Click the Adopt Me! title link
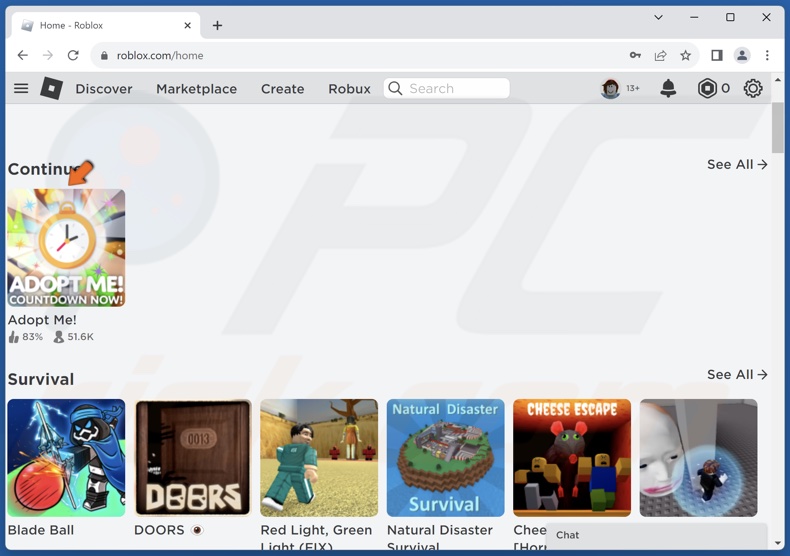The image size is (790, 556). coord(42,320)
